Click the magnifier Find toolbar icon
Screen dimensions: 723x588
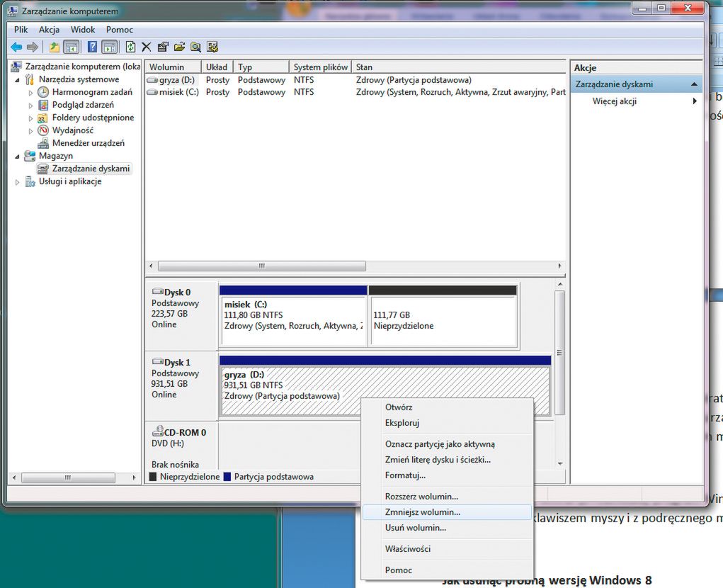(x=196, y=47)
